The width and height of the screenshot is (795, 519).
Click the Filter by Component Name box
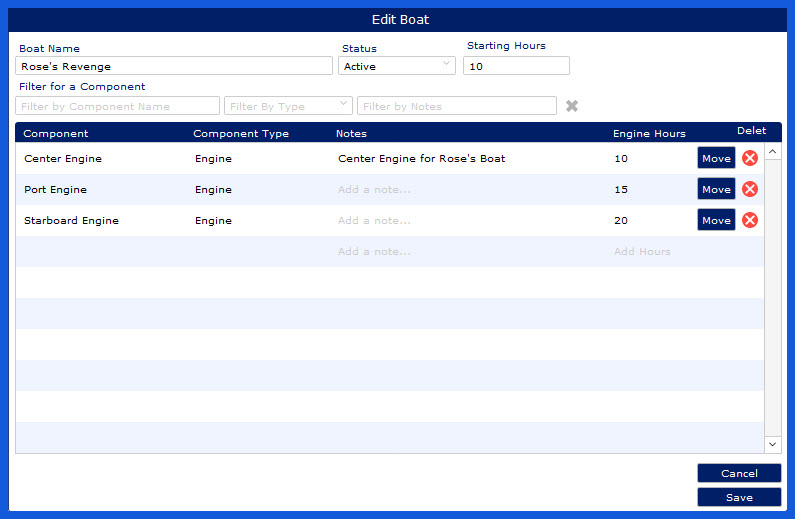(x=117, y=106)
